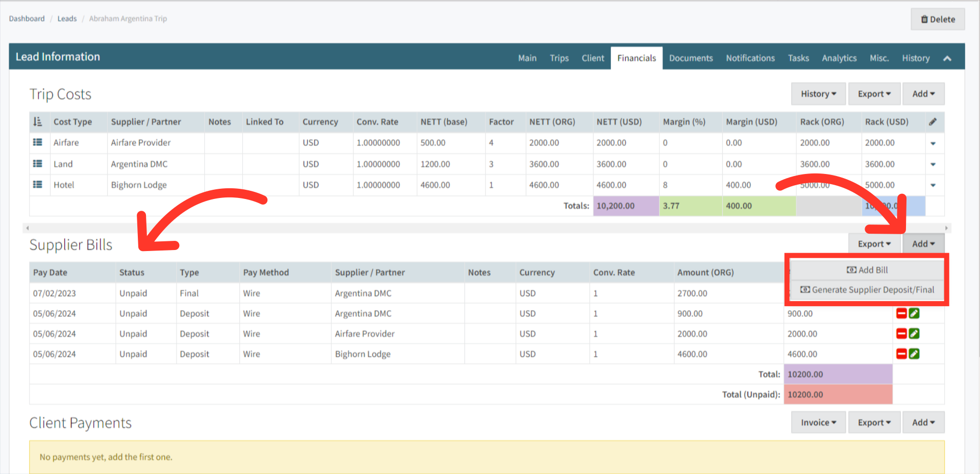The image size is (980, 474).
Task: Open the Export dropdown above Supplier Bills
Action: (x=874, y=243)
